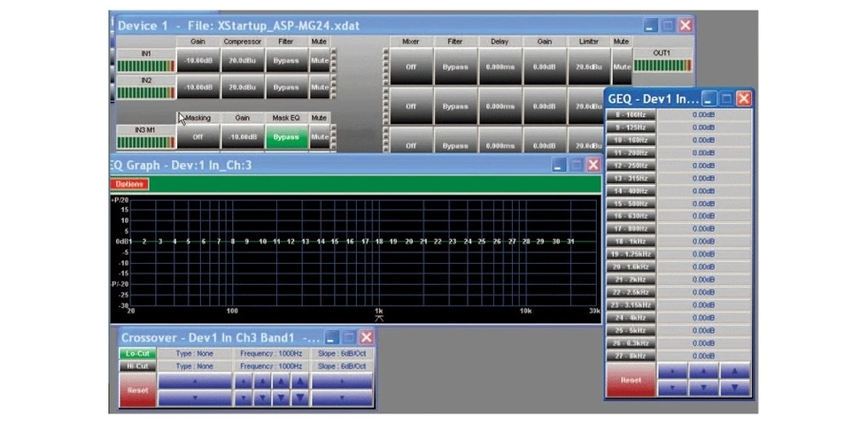
Task: Select the 18 - 1kHz band in GEQ
Action: pos(630,241)
